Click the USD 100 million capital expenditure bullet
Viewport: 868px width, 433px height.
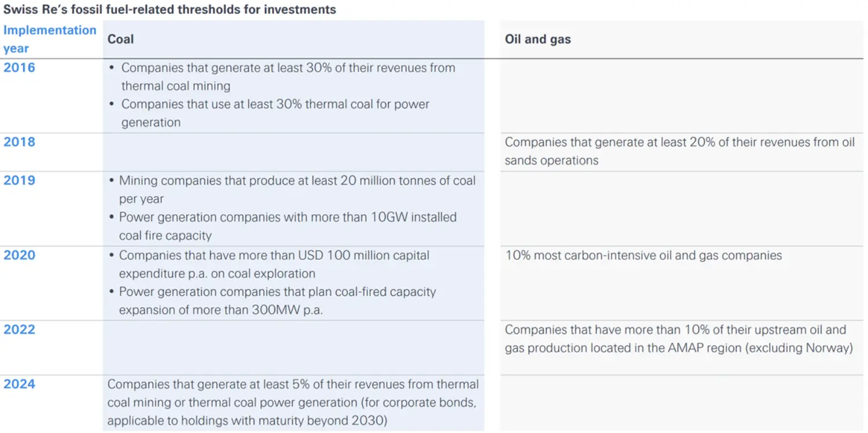click(x=274, y=264)
